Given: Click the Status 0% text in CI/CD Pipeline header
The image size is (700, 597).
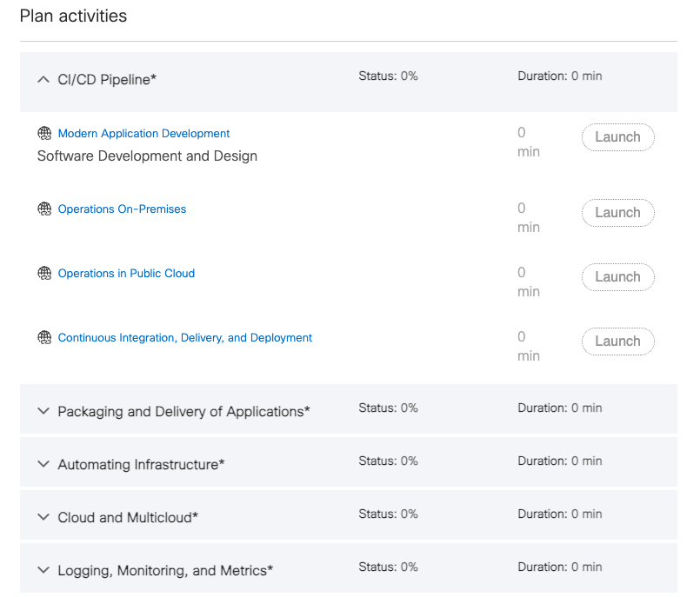Looking at the screenshot, I should coord(388,76).
